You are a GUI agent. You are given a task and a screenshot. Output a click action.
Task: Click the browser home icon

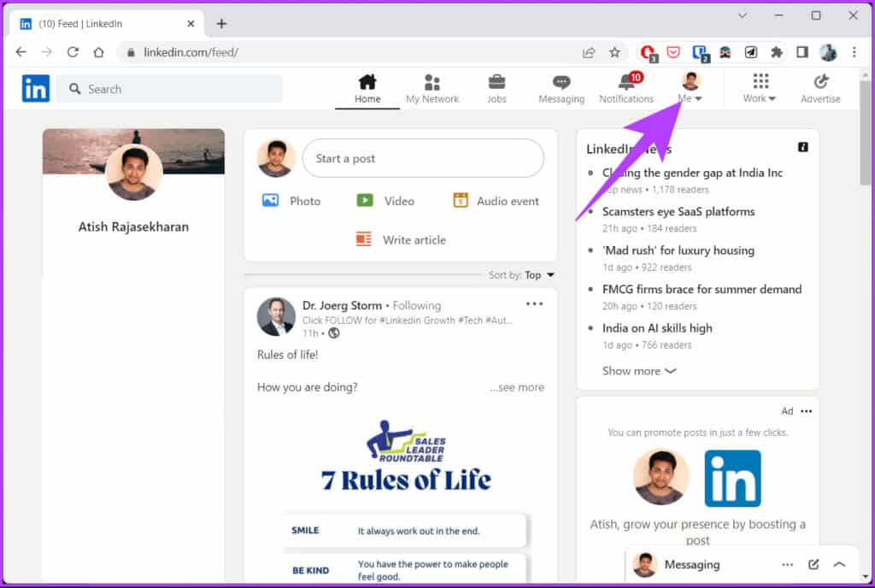pos(99,52)
